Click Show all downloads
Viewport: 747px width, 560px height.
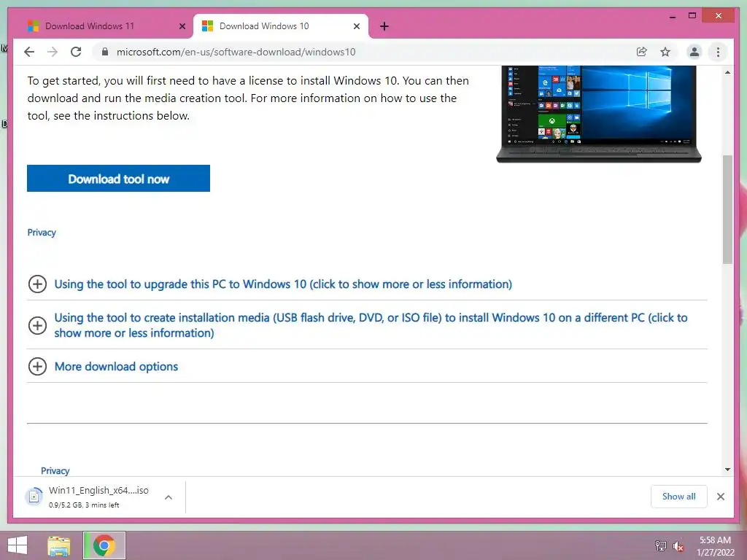(x=679, y=497)
